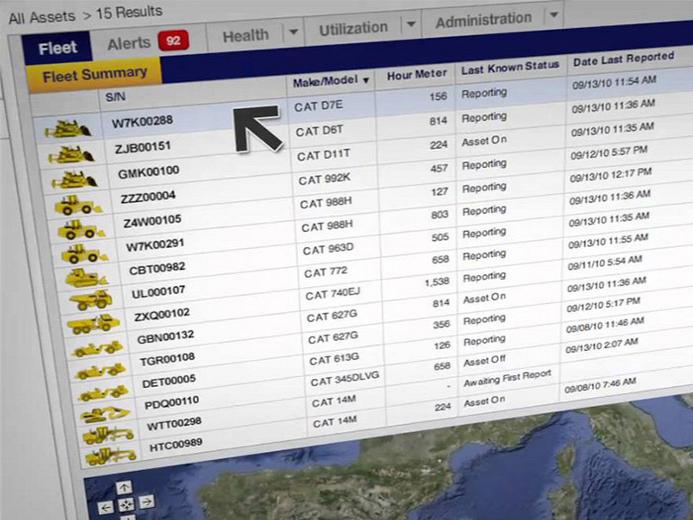Expand the Utilization dropdown arrow
This screenshot has height=520, width=693.
pos(411,23)
